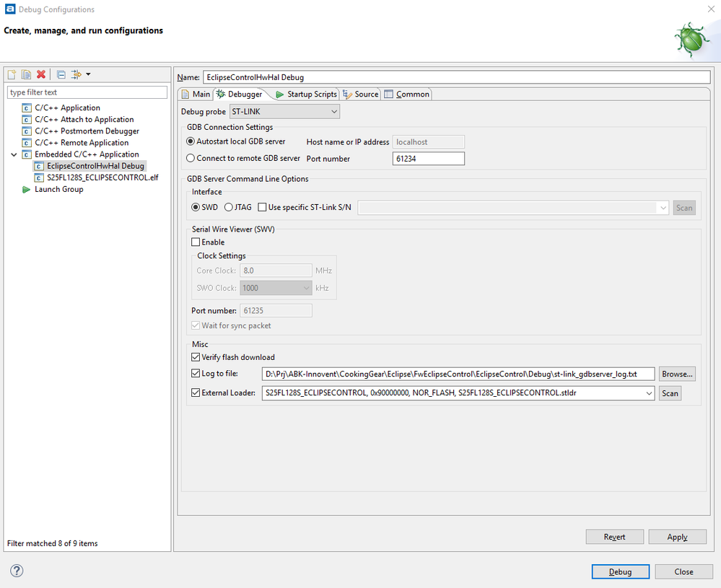The image size is (721, 588).
Task: Click the Launch Group green arrow icon
Action: tap(26, 190)
